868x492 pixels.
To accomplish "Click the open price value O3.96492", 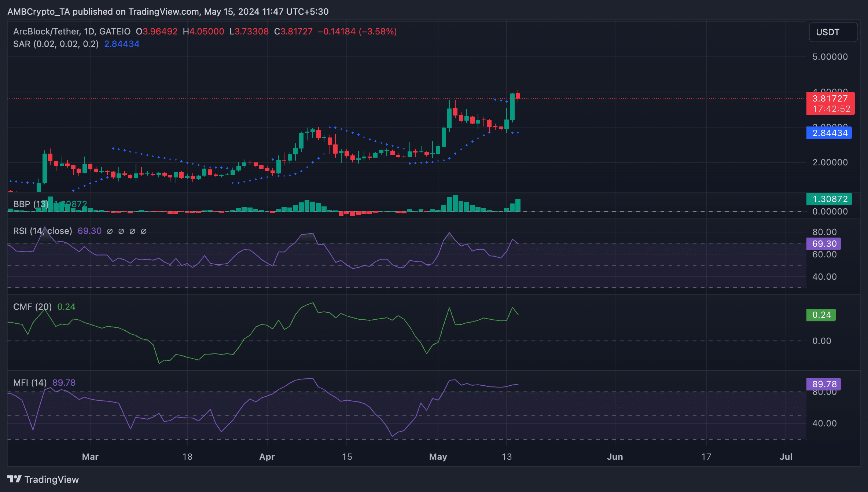I will tap(157, 32).
